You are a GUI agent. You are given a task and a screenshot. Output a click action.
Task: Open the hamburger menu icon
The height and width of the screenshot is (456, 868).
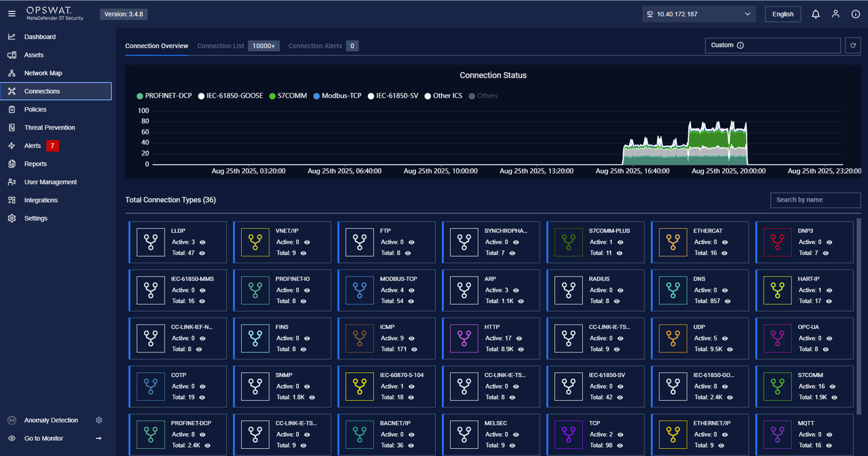(11, 14)
